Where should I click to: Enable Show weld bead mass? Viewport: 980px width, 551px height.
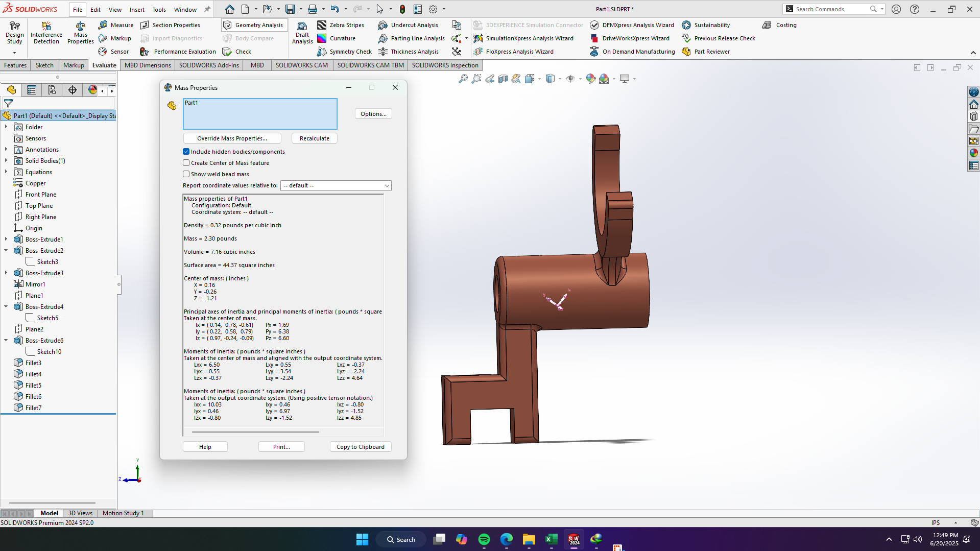coord(186,174)
